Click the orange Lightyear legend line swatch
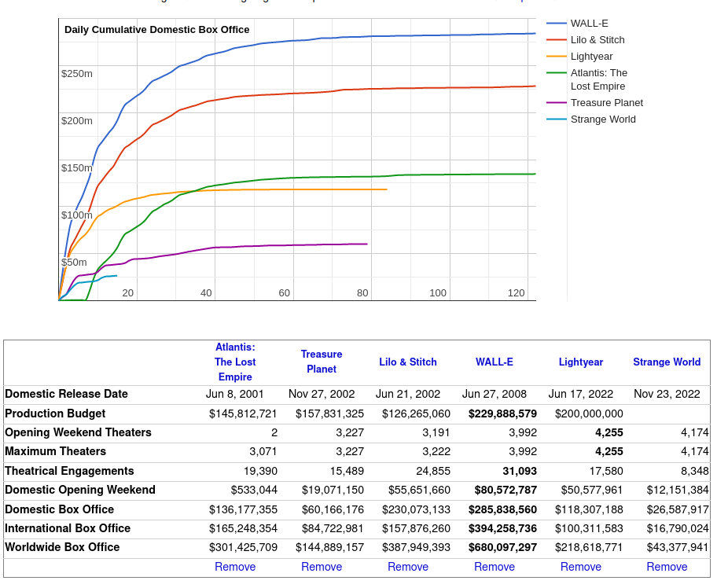 tap(557, 57)
